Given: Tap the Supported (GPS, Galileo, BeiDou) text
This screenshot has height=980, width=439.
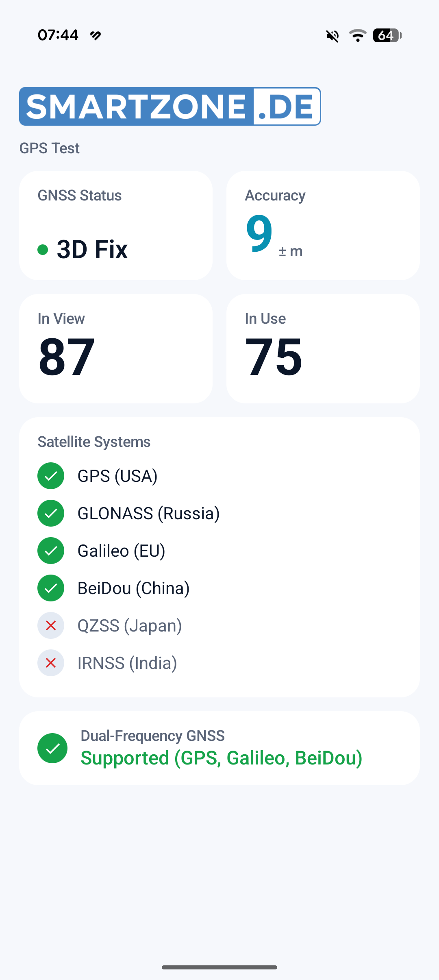Looking at the screenshot, I should [x=222, y=758].
